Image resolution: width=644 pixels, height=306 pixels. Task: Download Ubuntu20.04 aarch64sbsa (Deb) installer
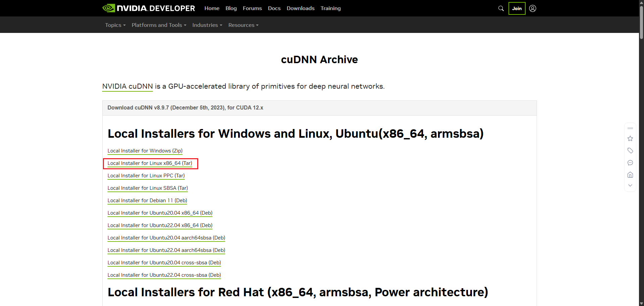pyautogui.click(x=166, y=238)
